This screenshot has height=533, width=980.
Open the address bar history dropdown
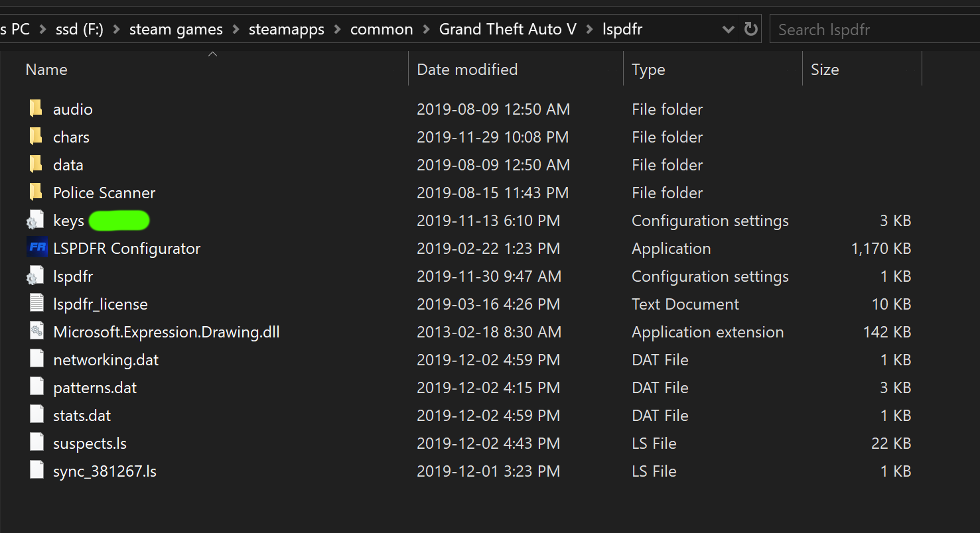tap(728, 30)
